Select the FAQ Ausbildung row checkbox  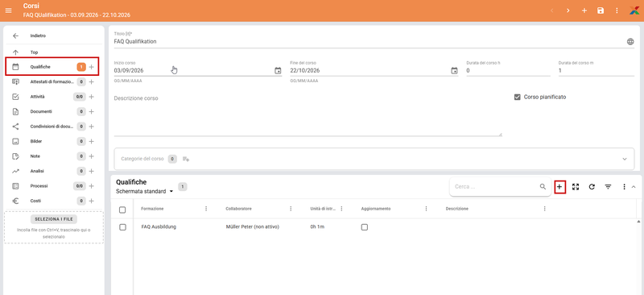[122, 227]
